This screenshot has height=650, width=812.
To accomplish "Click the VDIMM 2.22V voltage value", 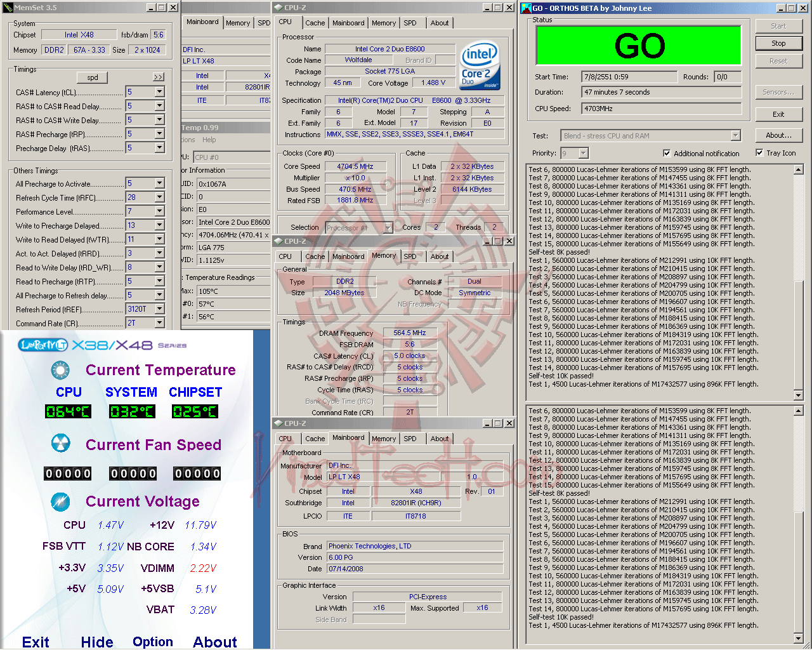I will [204, 568].
